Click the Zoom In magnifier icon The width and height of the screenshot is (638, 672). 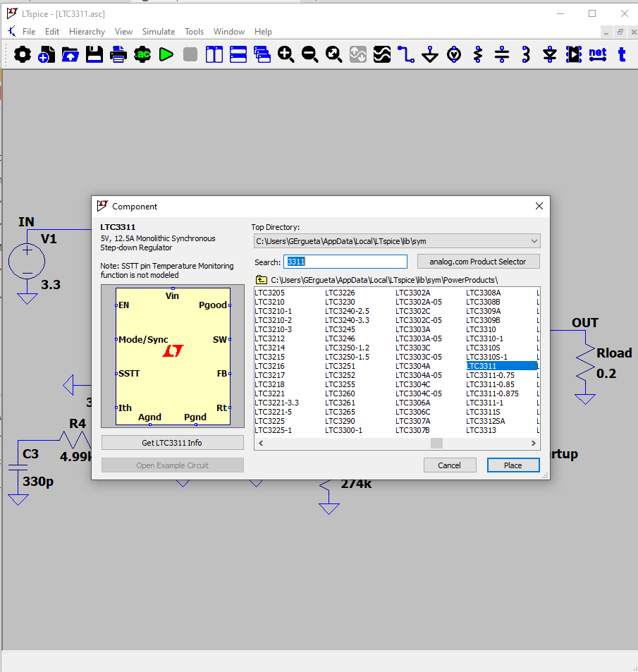pos(286,54)
